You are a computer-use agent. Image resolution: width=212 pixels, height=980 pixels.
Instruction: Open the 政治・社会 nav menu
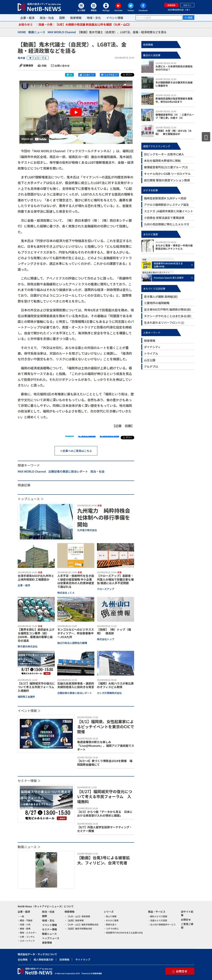(47, 18)
